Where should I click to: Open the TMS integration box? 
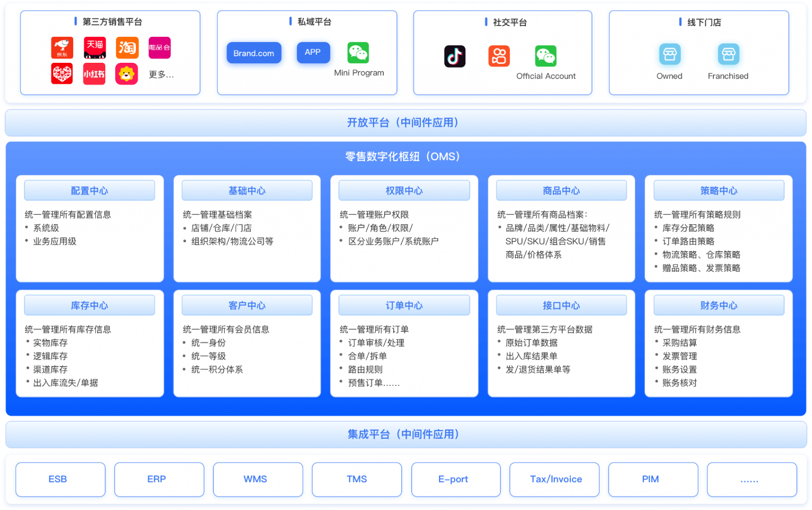[x=357, y=479]
